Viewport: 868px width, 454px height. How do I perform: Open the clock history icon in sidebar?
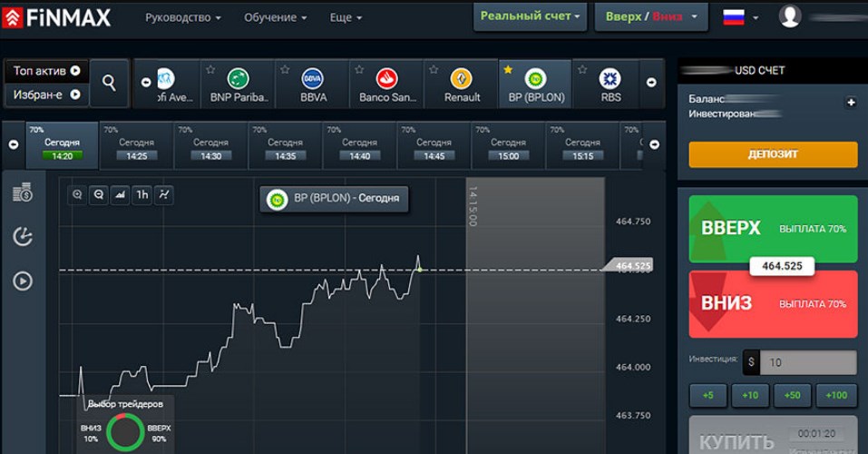click(x=23, y=237)
